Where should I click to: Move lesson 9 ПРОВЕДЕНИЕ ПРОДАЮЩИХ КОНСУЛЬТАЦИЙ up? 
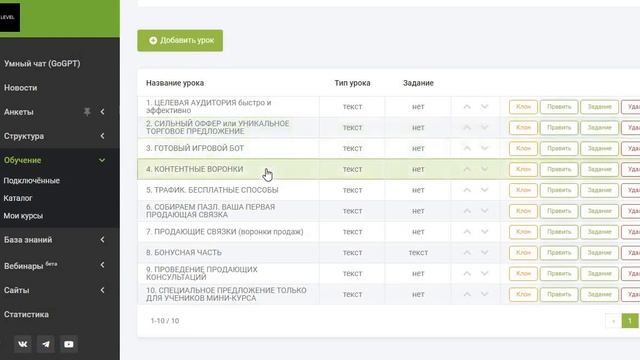467,273
